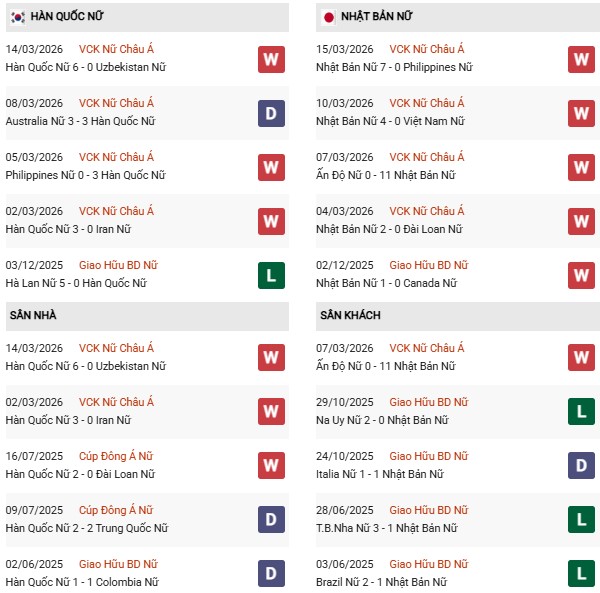Click the South Korea flag icon

pyautogui.click(x=18, y=17)
